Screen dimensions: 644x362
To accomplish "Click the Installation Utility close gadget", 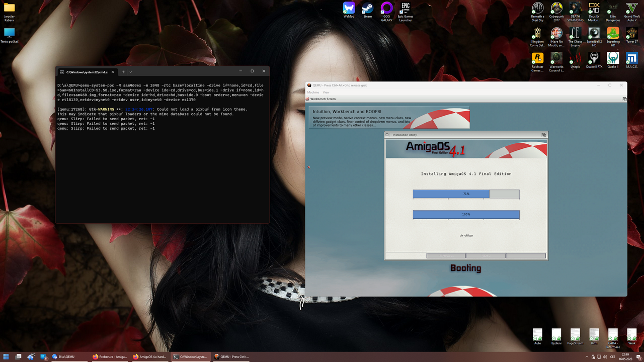I will click(387, 135).
